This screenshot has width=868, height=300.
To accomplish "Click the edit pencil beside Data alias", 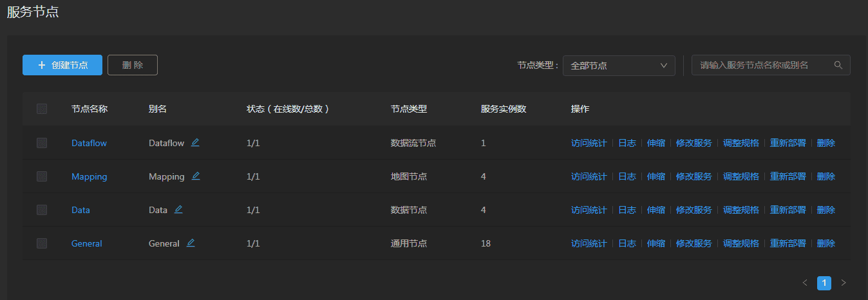I will coord(178,209).
